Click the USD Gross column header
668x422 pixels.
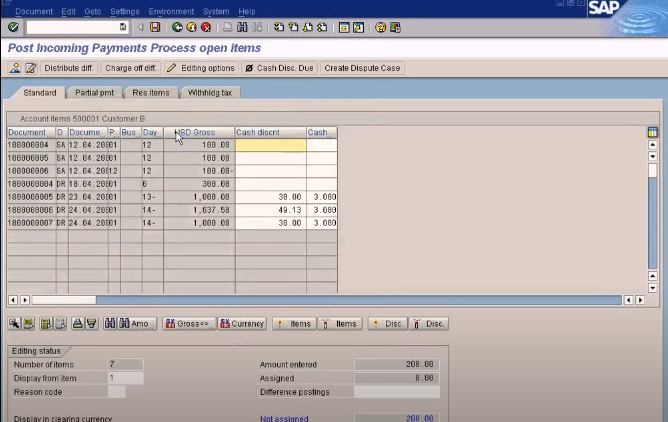pos(199,132)
